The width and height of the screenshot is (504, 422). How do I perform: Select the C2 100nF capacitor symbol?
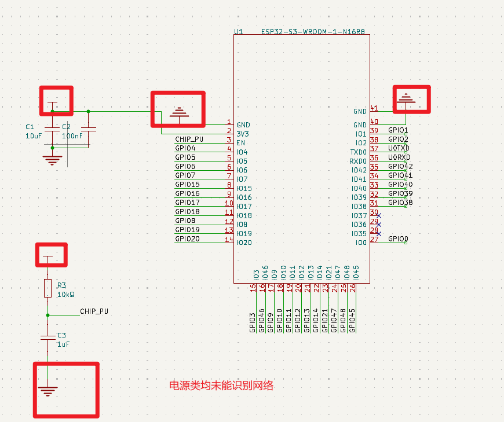pos(89,129)
